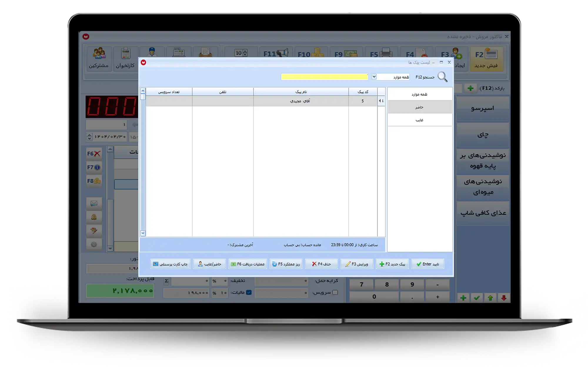Click the stepper showing 10 in toolbar
The height and width of the screenshot is (367, 588).
point(241,53)
